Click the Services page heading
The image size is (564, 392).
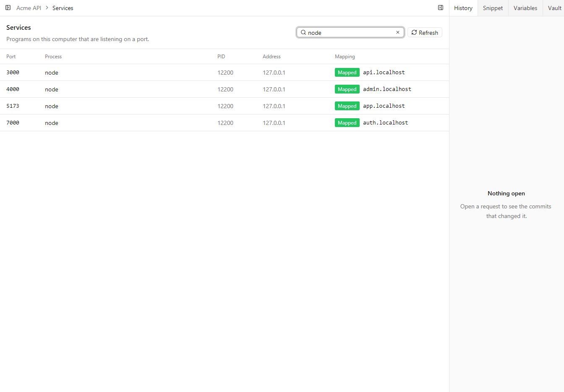[x=18, y=28]
